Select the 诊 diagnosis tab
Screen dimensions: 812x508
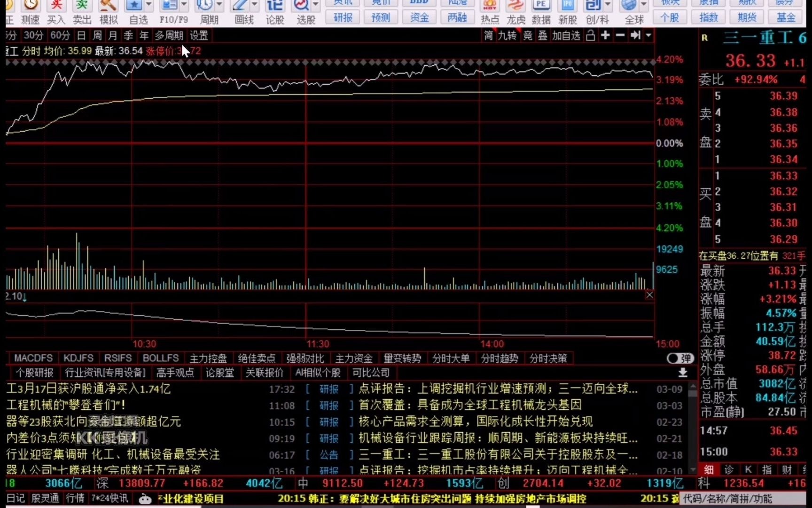click(x=729, y=469)
